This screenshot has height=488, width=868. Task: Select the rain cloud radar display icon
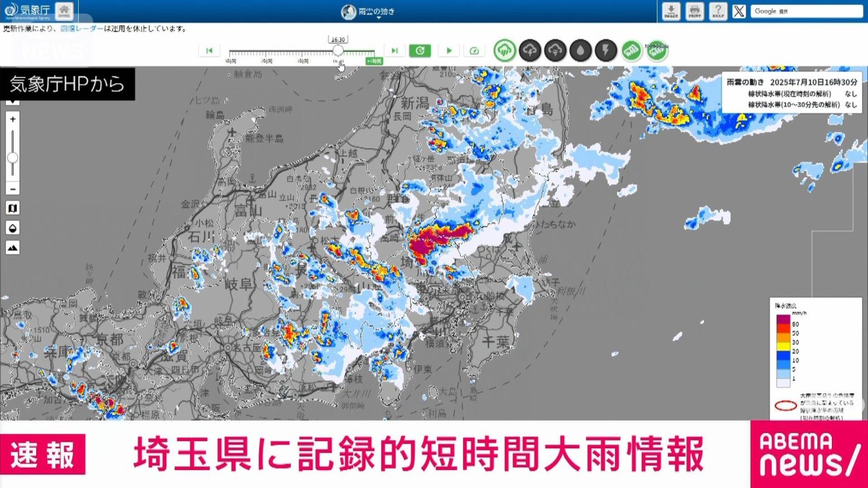504,51
